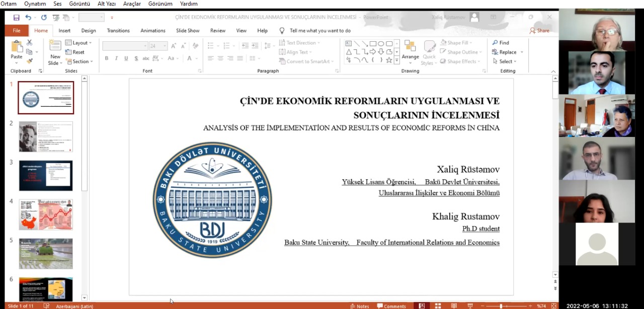
Task: Click the Increase Indent icon
Action: click(x=256, y=45)
